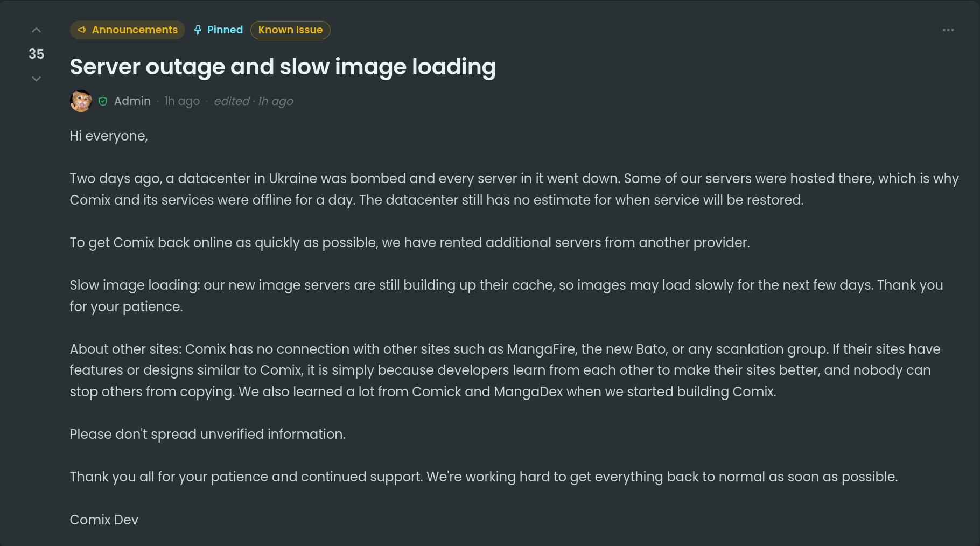This screenshot has height=546, width=980.
Task: Open the three-dot more options menu
Action: tap(948, 30)
